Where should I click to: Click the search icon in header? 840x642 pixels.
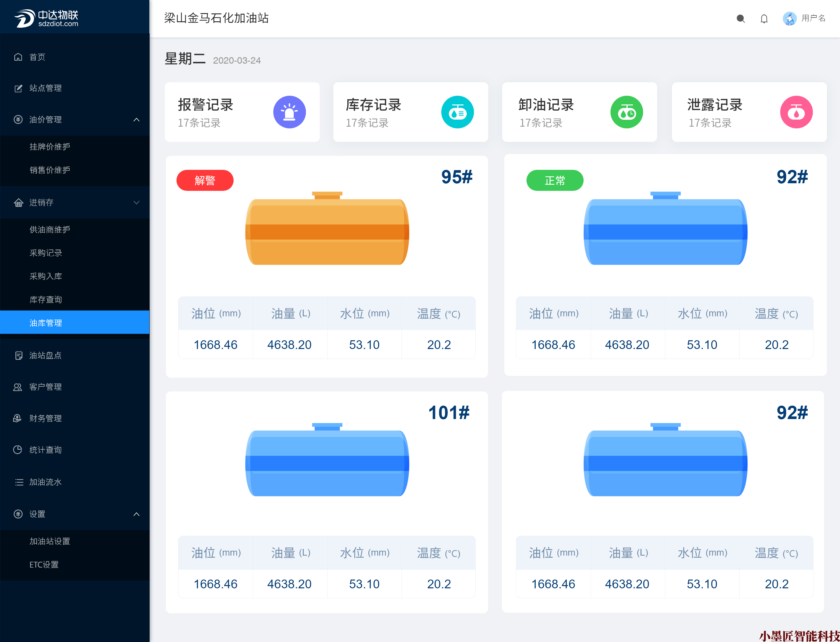point(740,18)
